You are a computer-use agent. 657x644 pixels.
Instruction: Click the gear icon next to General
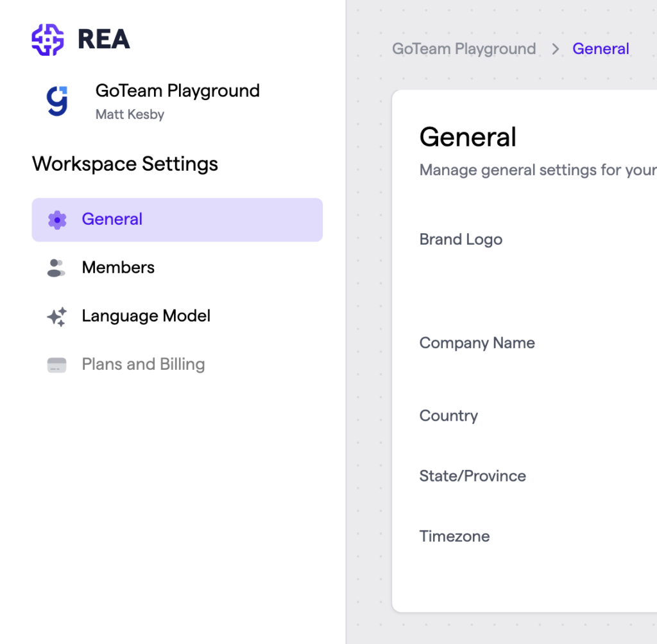(x=57, y=220)
